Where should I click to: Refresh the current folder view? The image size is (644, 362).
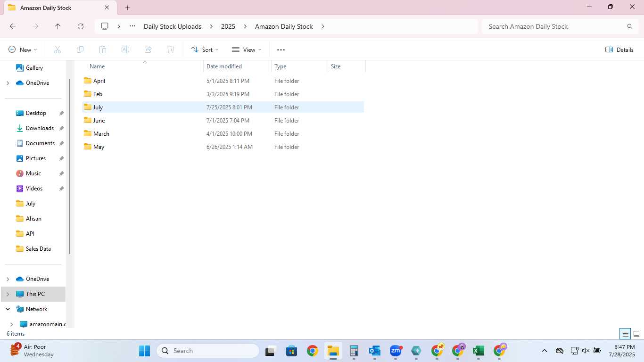81,26
